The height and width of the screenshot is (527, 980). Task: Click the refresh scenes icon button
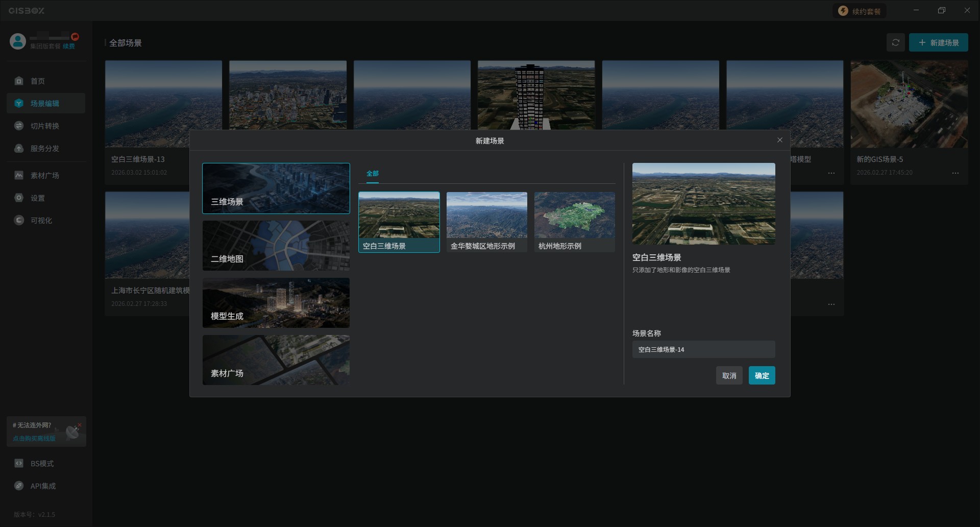[x=895, y=43]
